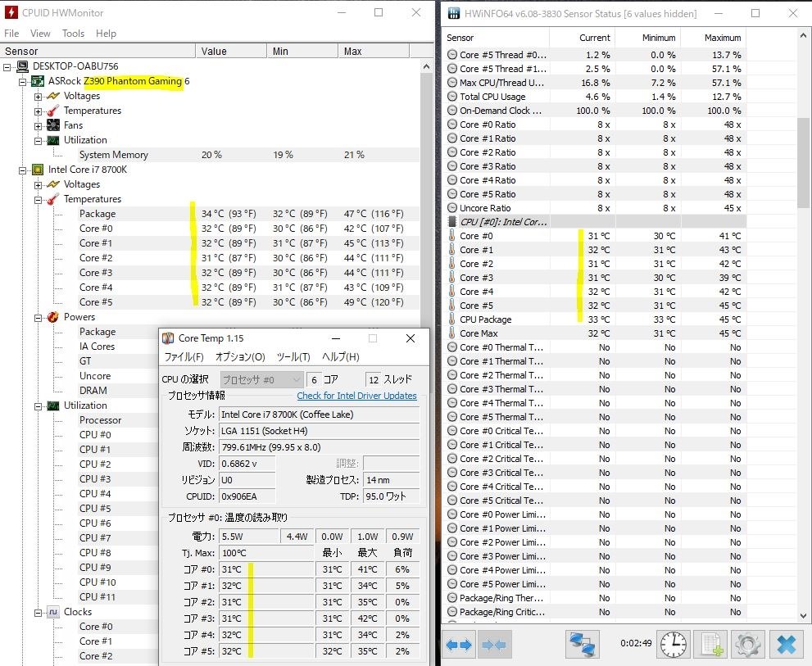The image size is (812, 666).
Task: Click the Clocks waveform icon in HWMonitor
Action: (52, 612)
